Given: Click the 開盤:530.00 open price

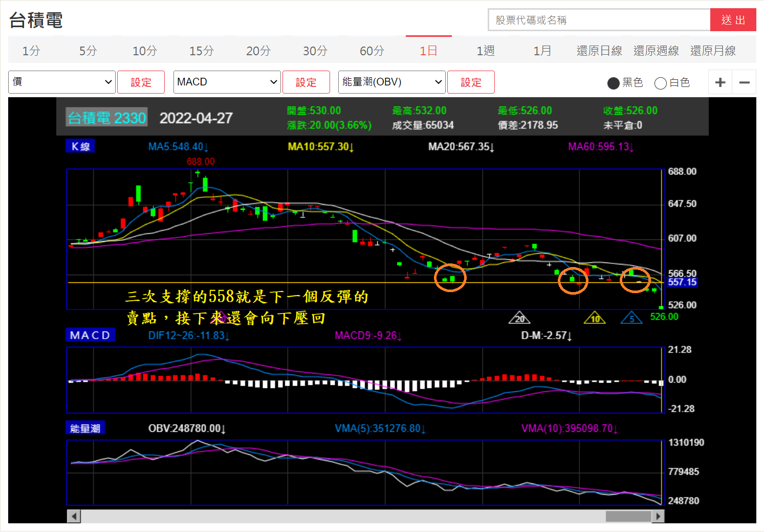Looking at the screenshot, I should pos(314,110).
